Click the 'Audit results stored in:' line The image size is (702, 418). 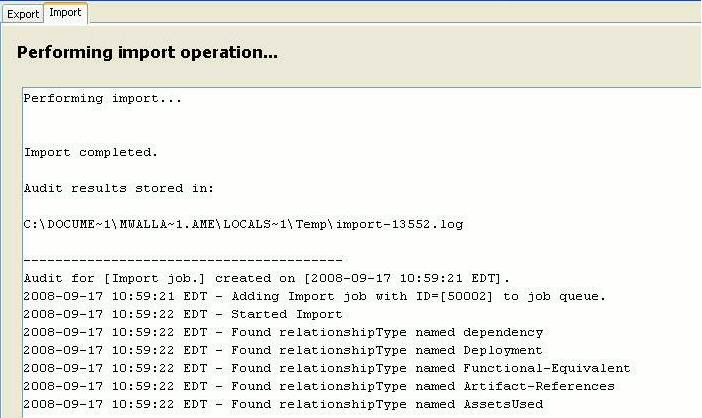119,188
